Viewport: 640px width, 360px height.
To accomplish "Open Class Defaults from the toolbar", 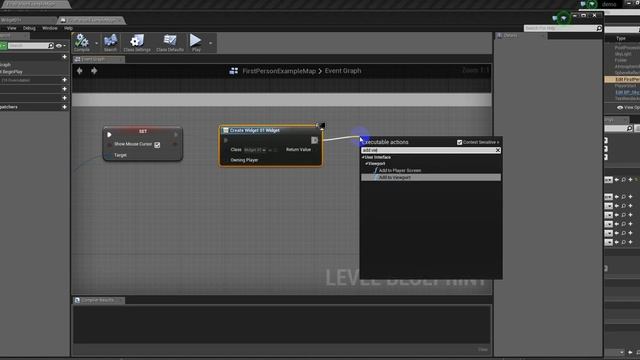I will [x=170, y=42].
